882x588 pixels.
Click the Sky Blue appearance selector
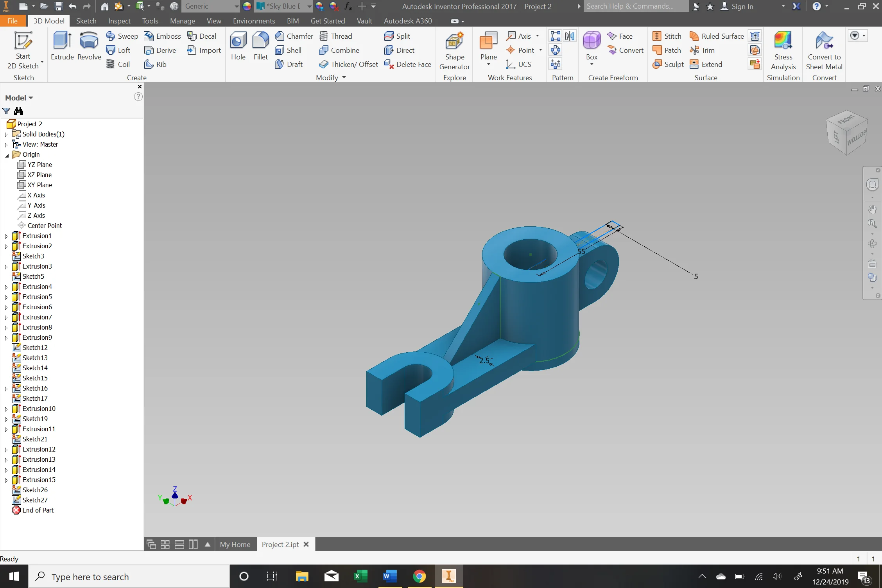[x=284, y=6]
